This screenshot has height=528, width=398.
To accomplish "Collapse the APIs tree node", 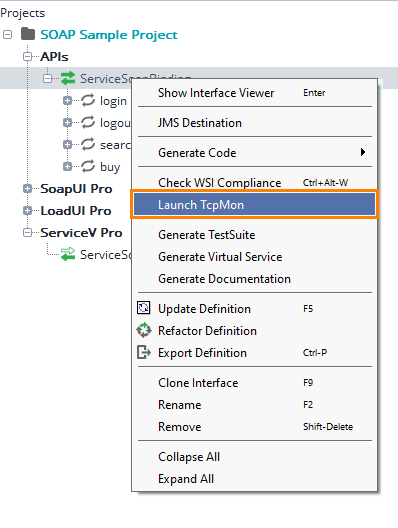I will coord(28,56).
